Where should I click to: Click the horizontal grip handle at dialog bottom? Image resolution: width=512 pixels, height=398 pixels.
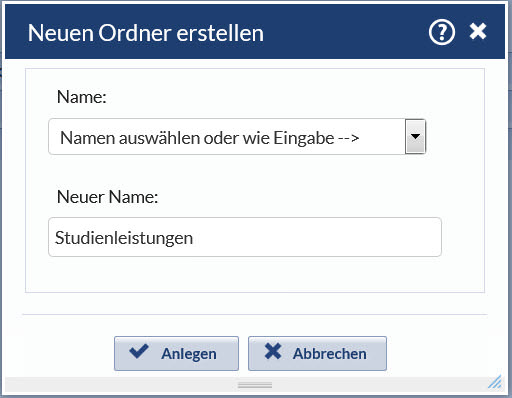pos(255,385)
